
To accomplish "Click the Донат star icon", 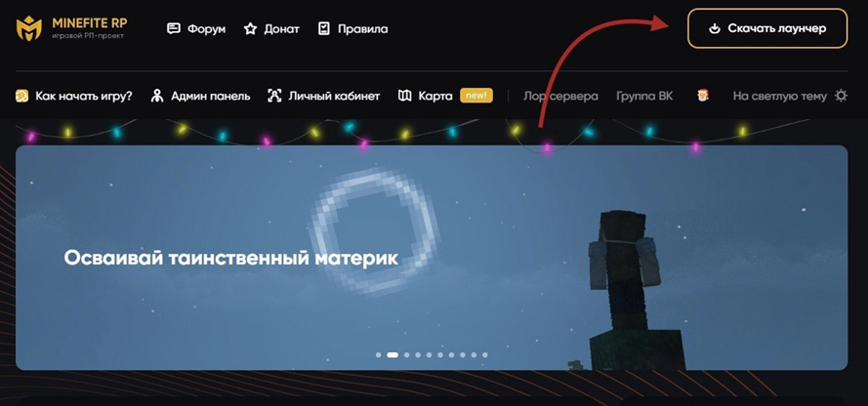I will click(x=250, y=28).
